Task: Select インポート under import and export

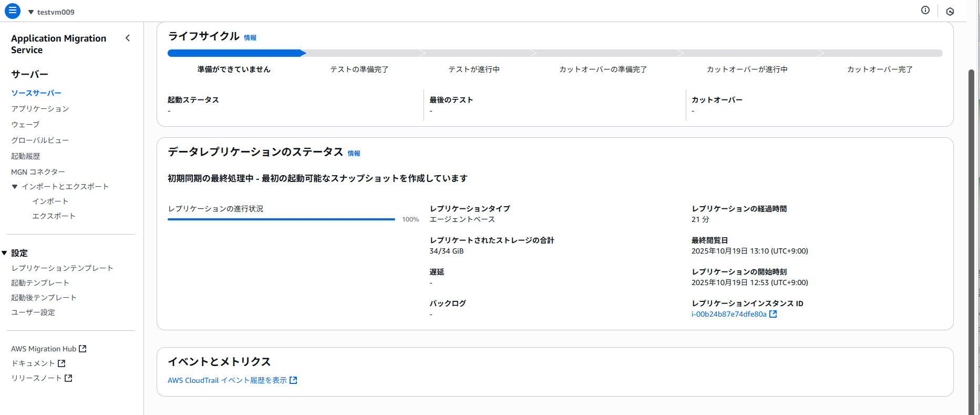Action: tap(50, 201)
